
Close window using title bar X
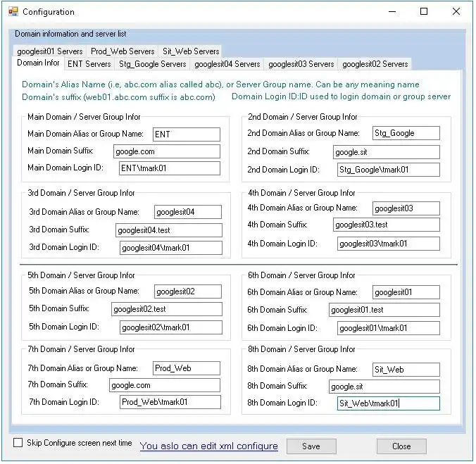[456, 11]
